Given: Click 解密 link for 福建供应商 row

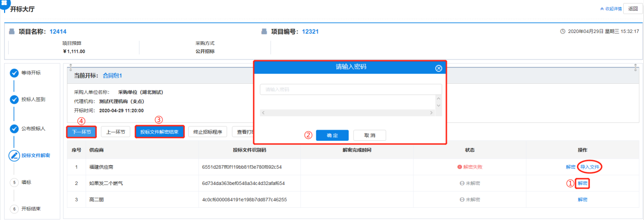Looking at the screenshot, I should click(x=570, y=167).
